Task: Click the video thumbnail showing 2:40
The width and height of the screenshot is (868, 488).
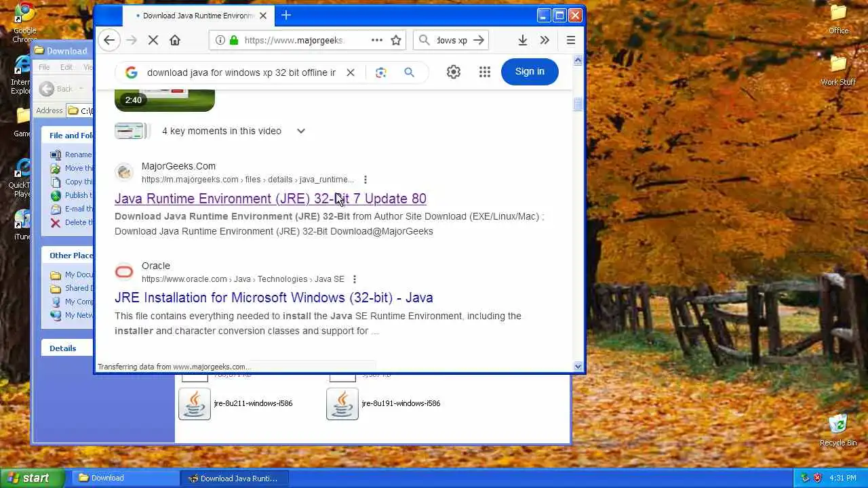Action: pos(165,100)
